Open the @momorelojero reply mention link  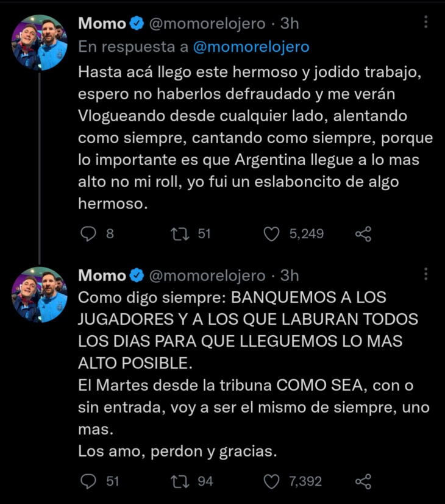tap(251, 47)
